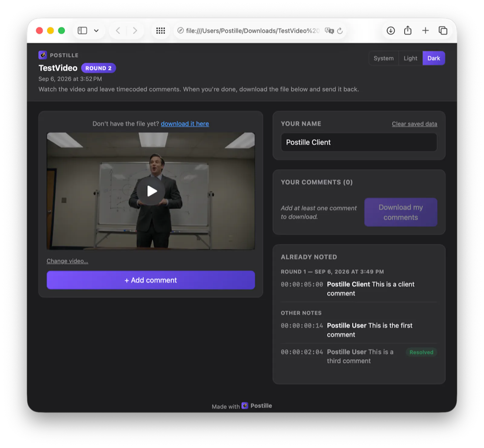Go back with the browser back arrow

click(x=118, y=31)
